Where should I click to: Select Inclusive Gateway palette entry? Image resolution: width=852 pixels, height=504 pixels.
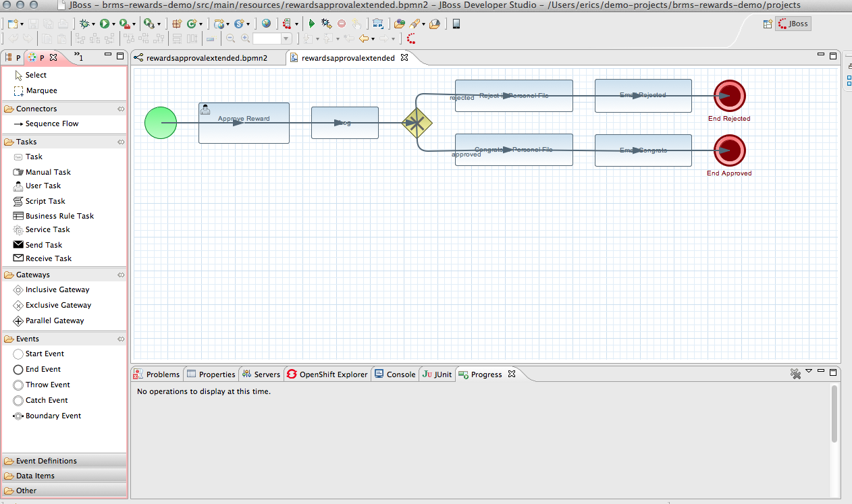[x=51, y=289]
